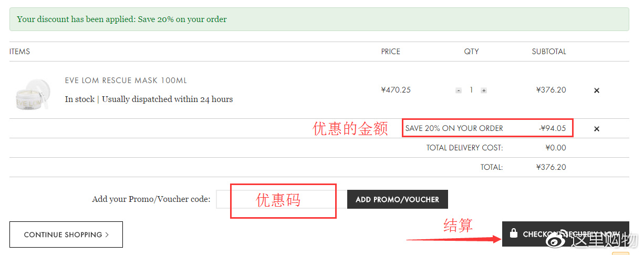Decrease quantity with the minus button
644x255 pixels.
tap(459, 90)
